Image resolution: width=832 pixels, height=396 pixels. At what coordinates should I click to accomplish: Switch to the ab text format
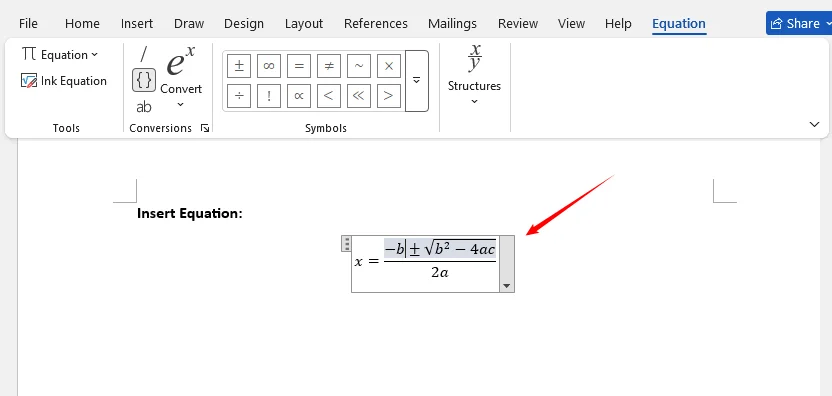[x=144, y=107]
